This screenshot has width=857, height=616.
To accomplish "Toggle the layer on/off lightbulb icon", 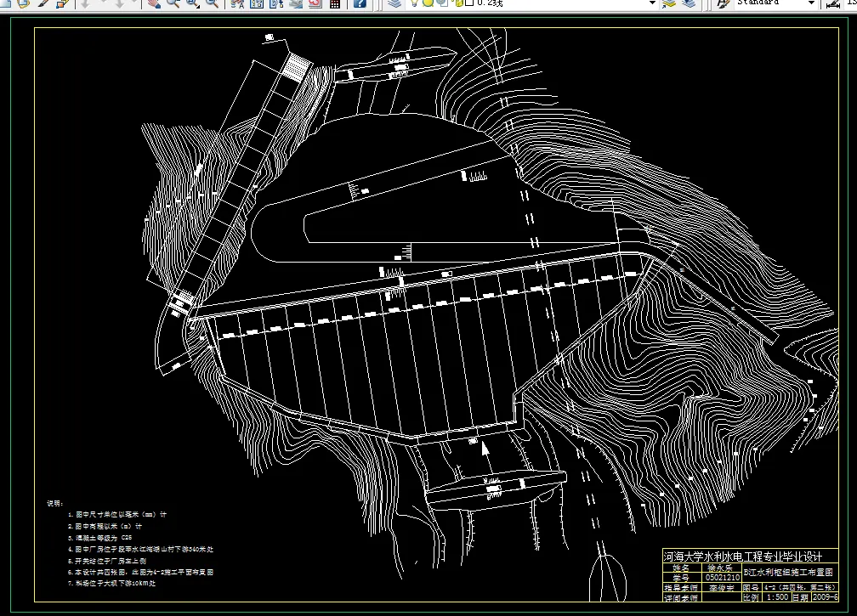I will point(414,3).
